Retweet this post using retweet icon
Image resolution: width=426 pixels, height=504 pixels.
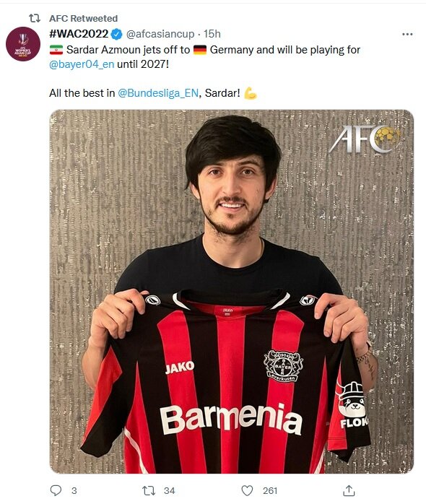click(149, 490)
